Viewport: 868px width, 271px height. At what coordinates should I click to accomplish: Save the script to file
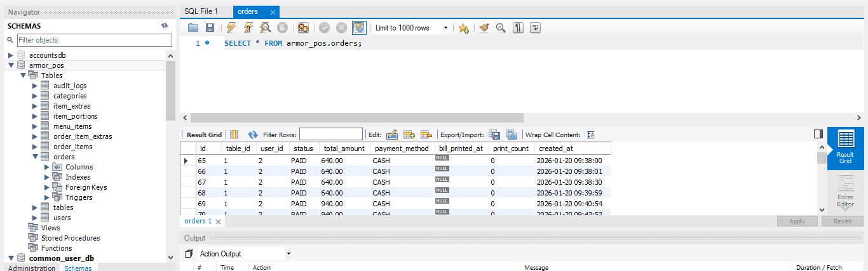(x=210, y=28)
